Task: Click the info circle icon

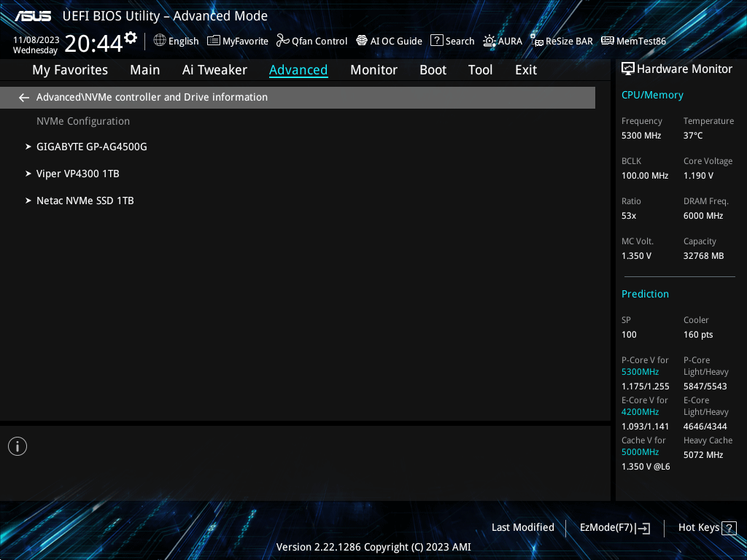Action: (18, 446)
